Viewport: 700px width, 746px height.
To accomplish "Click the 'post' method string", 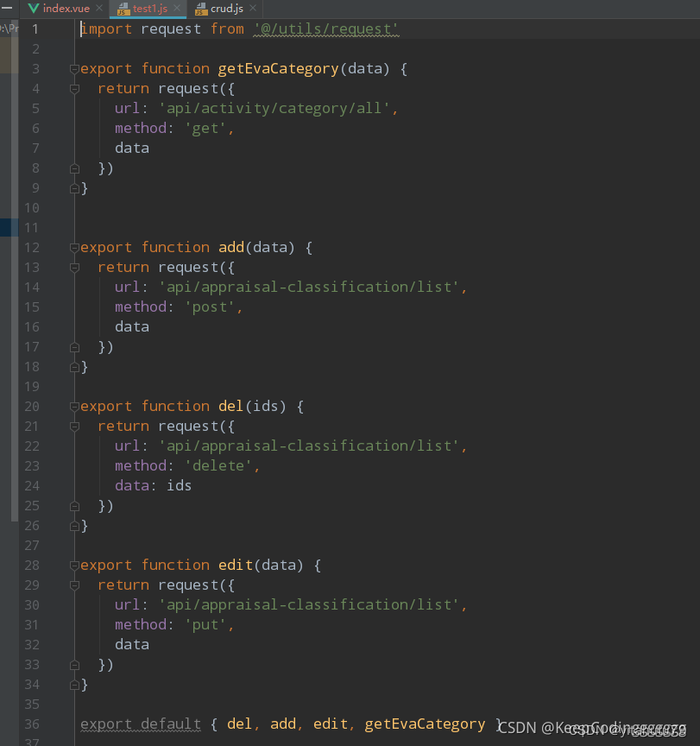I will click(x=209, y=307).
